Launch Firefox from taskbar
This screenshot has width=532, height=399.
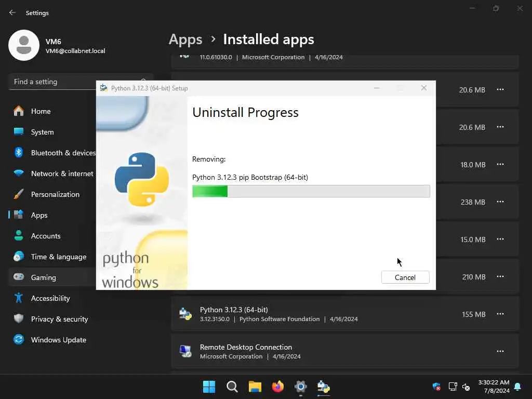(278, 387)
